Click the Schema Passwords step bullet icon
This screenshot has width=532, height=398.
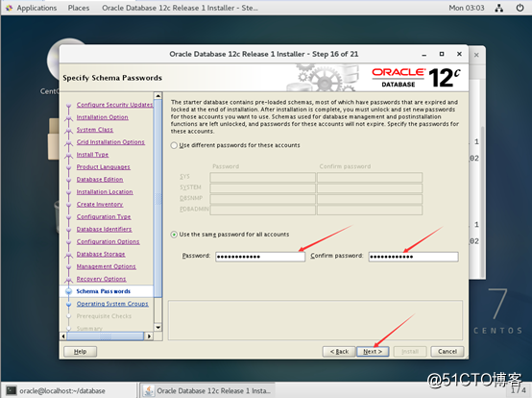[x=68, y=291]
